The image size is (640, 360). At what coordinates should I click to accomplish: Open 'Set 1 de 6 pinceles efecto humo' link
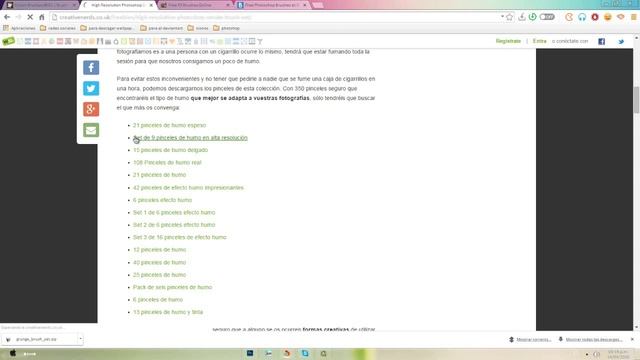pos(174,212)
